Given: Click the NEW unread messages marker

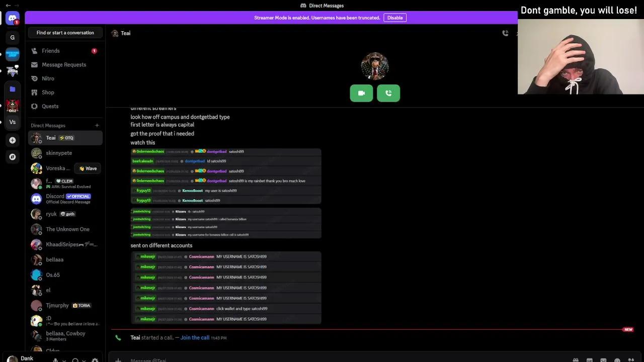Looking at the screenshot, I should pos(628,330).
